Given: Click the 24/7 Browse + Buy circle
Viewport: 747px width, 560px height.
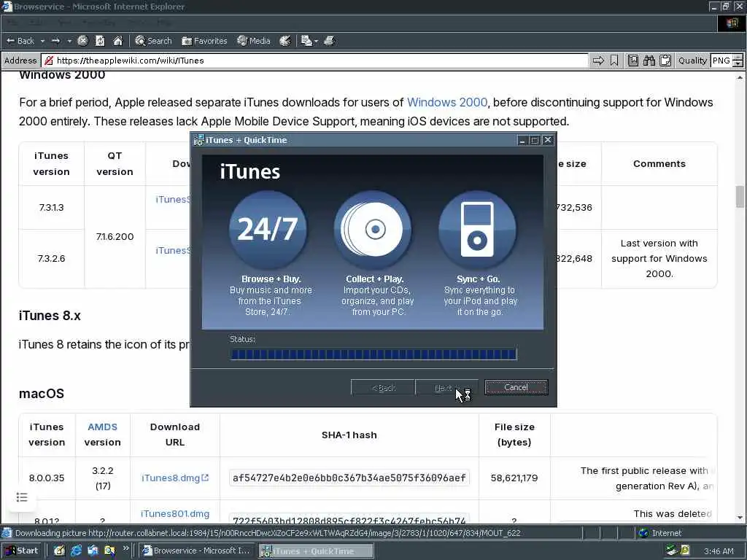Looking at the screenshot, I should tap(268, 230).
